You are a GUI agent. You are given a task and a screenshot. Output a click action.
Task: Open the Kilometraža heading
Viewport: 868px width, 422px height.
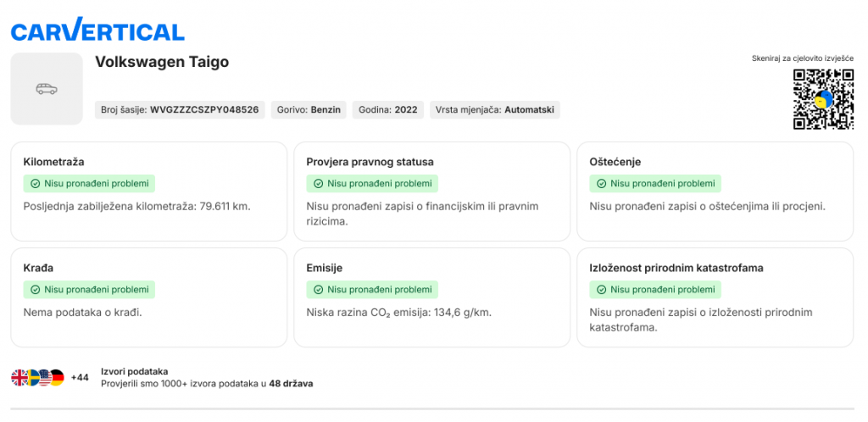point(54,161)
